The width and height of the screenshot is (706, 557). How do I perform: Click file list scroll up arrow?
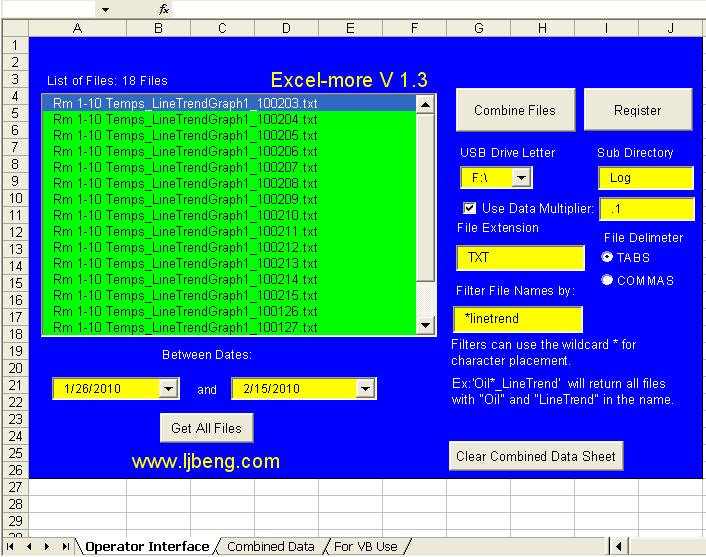point(425,105)
